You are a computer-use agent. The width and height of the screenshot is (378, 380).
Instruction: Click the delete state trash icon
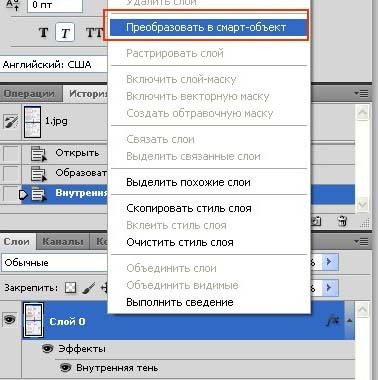click(x=342, y=221)
